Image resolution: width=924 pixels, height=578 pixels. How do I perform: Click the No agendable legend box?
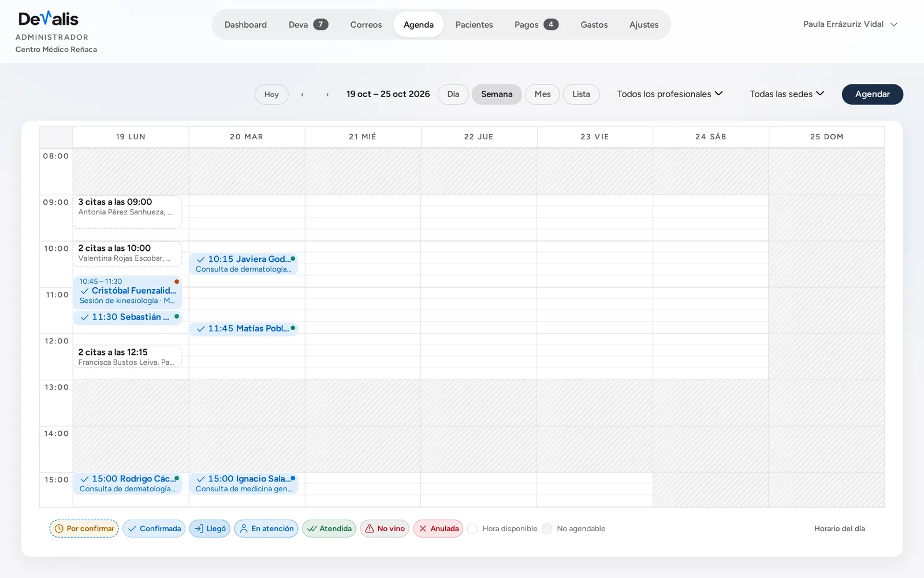[547, 528]
